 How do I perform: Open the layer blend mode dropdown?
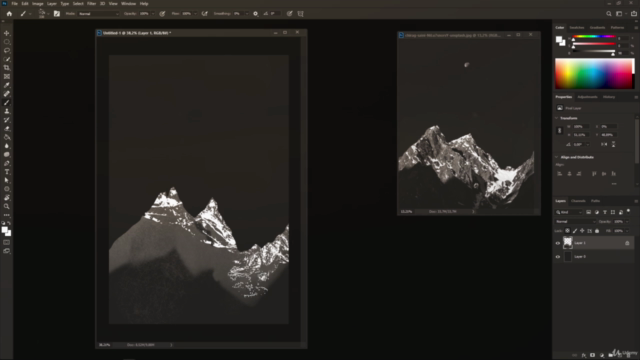pyautogui.click(x=576, y=222)
